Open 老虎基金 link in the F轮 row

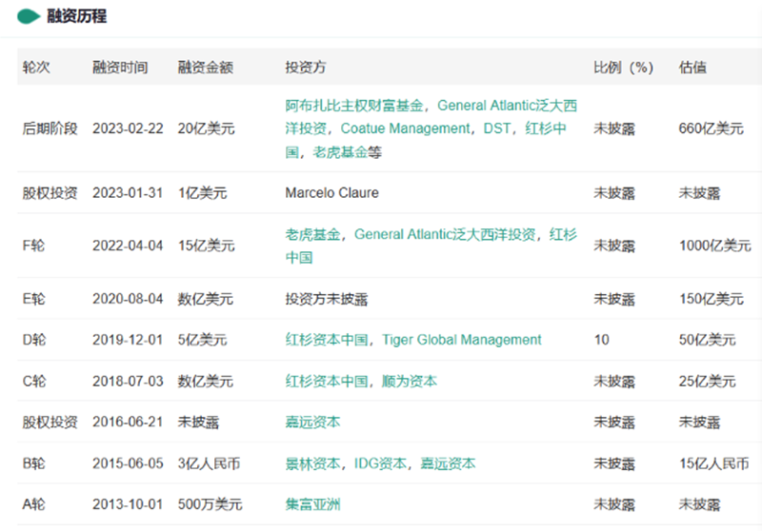[312, 234]
